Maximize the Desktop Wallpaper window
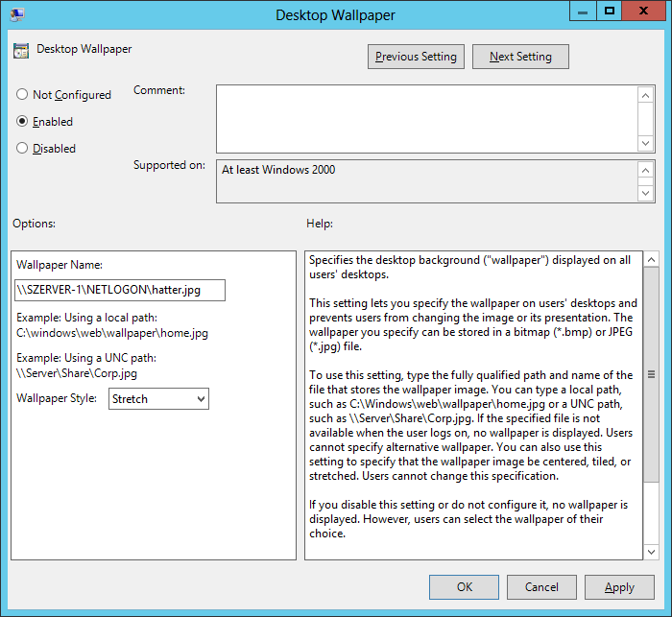Image resolution: width=672 pixels, height=617 pixels. pos(609,12)
